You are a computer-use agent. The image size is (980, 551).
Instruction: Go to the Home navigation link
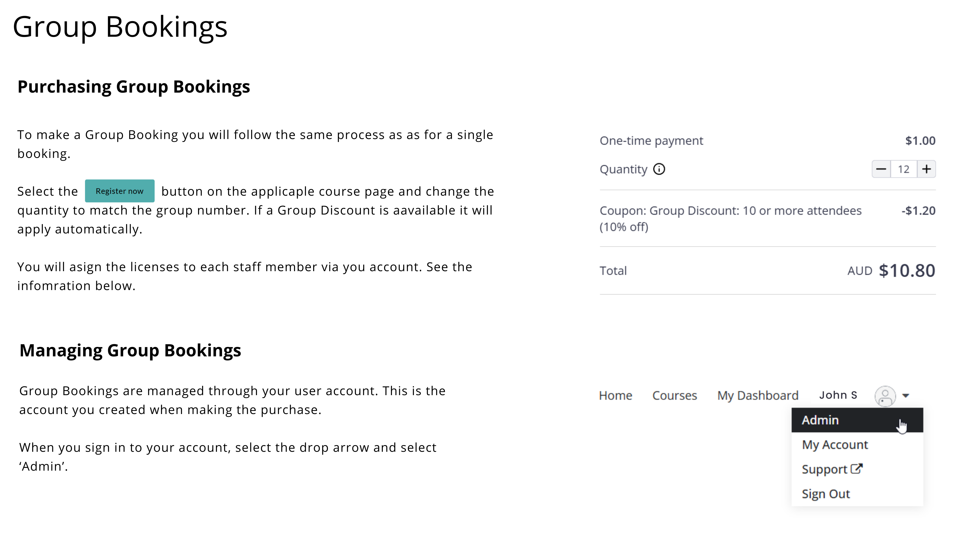616,396
